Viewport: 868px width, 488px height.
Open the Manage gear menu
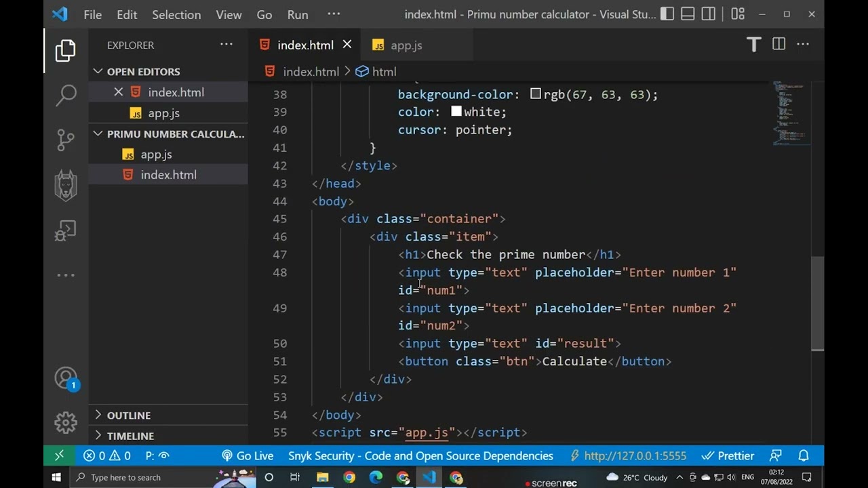point(66,423)
